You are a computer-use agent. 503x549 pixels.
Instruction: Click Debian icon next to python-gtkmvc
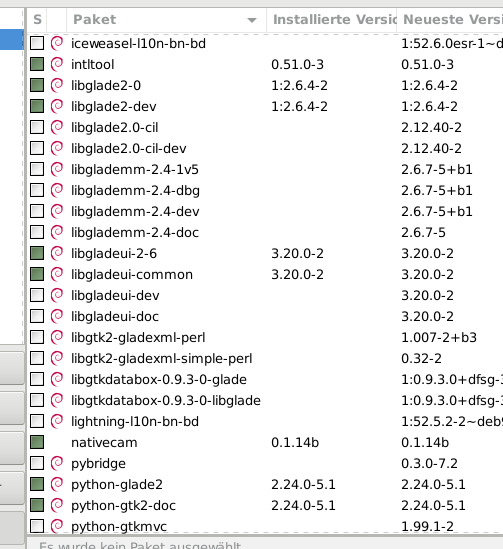coord(57,526)
